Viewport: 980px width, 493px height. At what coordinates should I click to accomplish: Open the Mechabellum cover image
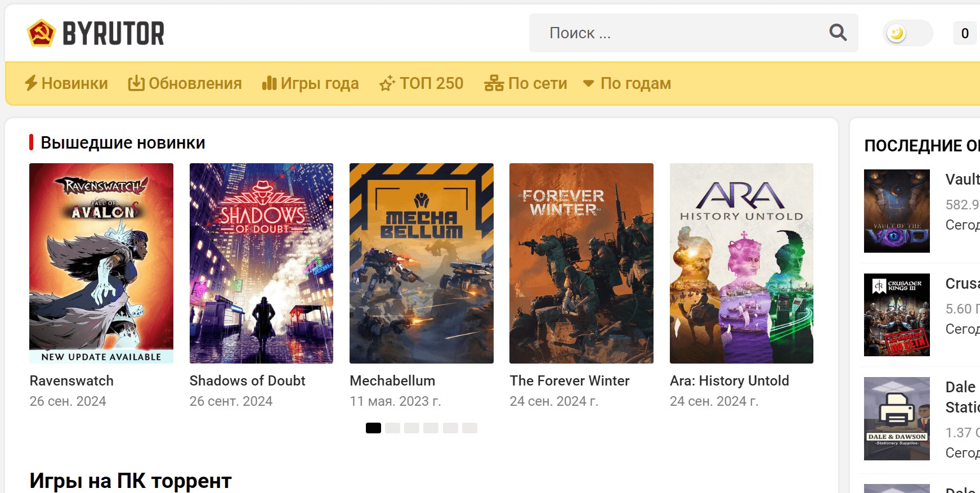click(422, 263)
